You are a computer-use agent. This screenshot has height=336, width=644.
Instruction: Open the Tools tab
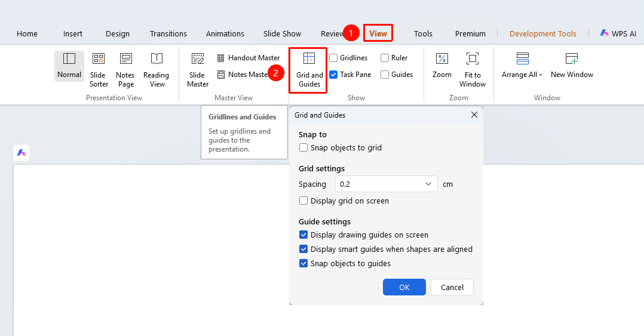pos(423,33)
